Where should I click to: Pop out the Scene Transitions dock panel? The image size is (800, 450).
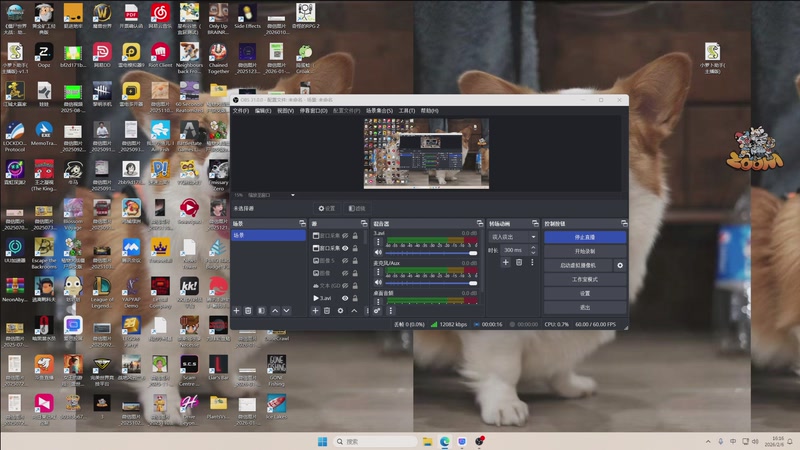click(535, 223)
